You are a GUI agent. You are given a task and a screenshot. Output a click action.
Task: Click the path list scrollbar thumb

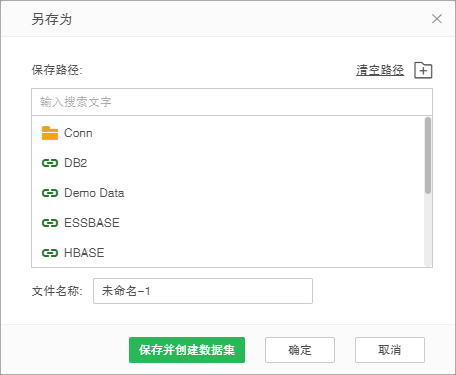click(x=428, y=155)
